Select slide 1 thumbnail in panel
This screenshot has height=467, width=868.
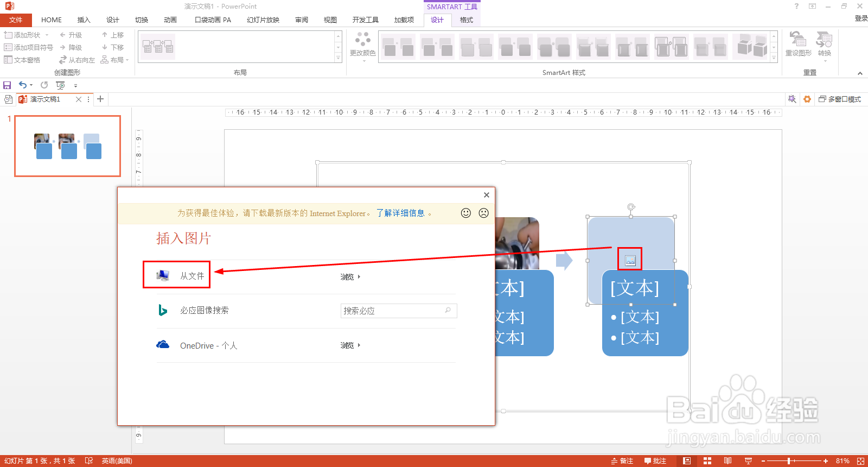click(x=67, y=146)
